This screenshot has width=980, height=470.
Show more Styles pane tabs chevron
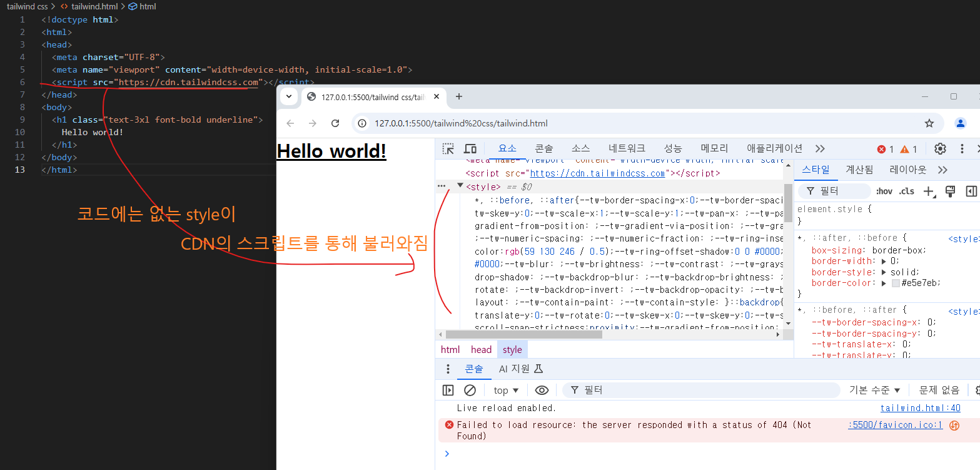tap(942, 170)
